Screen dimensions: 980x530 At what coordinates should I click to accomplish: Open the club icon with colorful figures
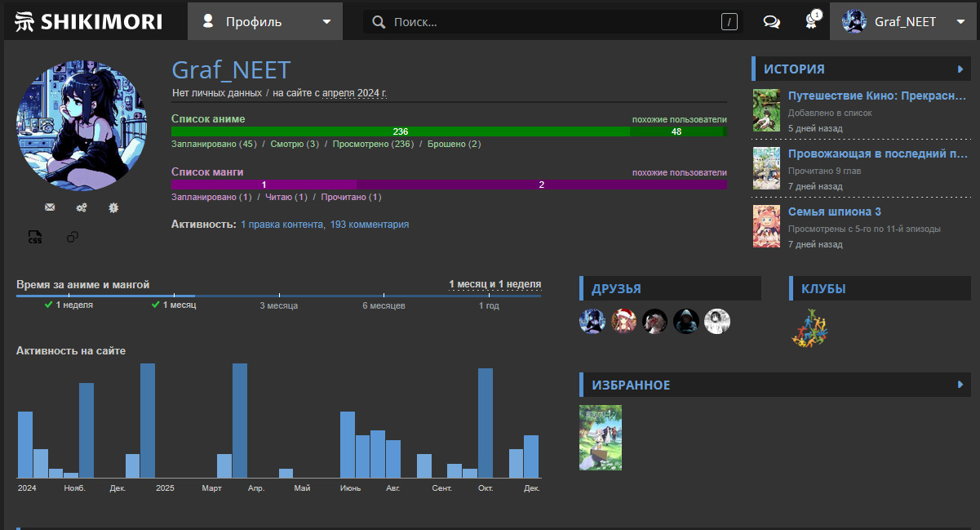[809, 327]
